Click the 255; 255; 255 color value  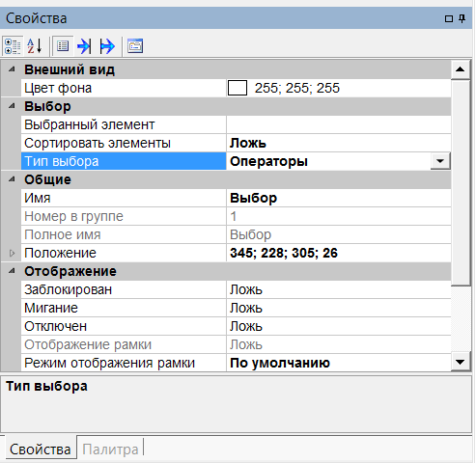tap(297, 88)
